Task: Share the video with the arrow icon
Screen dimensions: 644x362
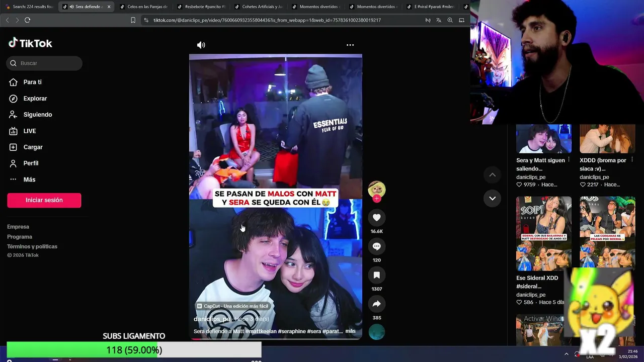Action: [x=376, y=304]
